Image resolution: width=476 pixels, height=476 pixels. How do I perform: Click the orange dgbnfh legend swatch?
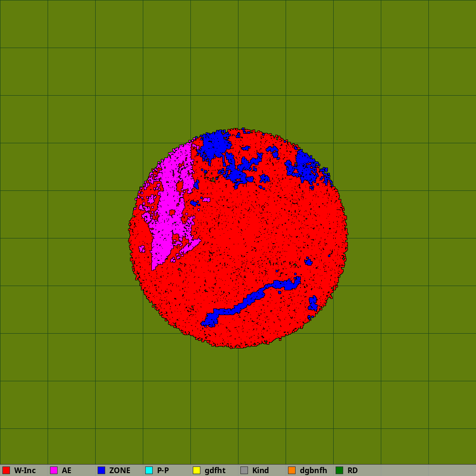pos(292,470)
